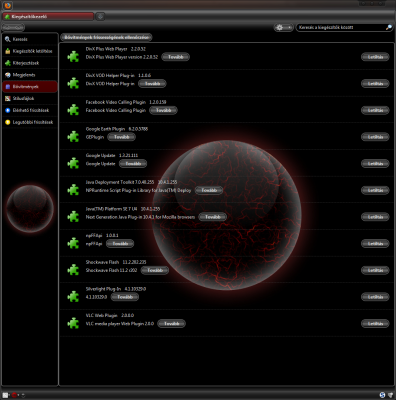Click Tovább for Silverlight Plug-In
Image resolution: width=396 pixels, height=400 pixels.
(125, 297)
